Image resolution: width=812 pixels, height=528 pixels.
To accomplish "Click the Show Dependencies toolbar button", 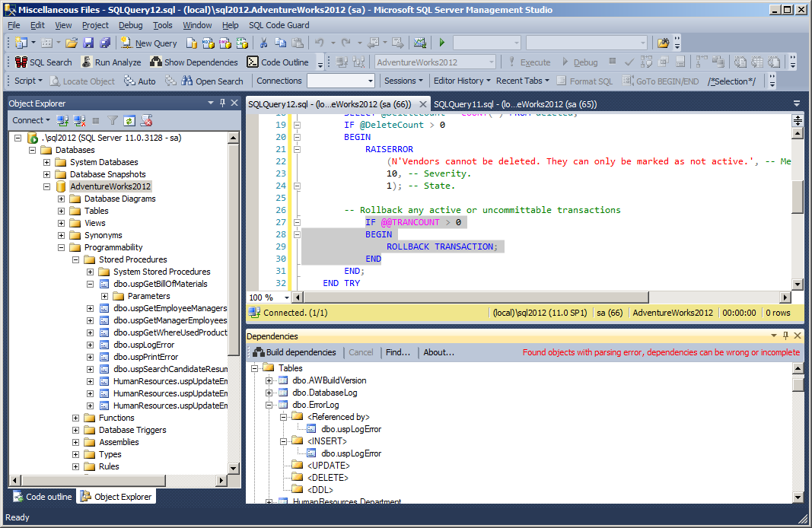I will pos(194,62).
